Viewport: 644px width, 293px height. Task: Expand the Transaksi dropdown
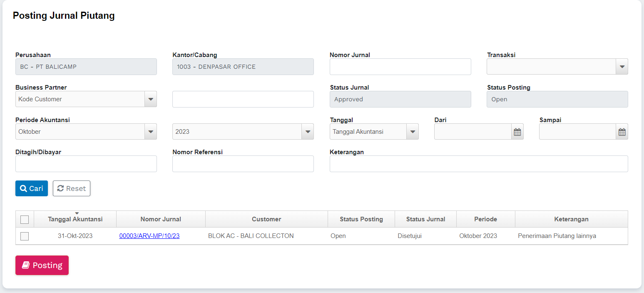622,67
